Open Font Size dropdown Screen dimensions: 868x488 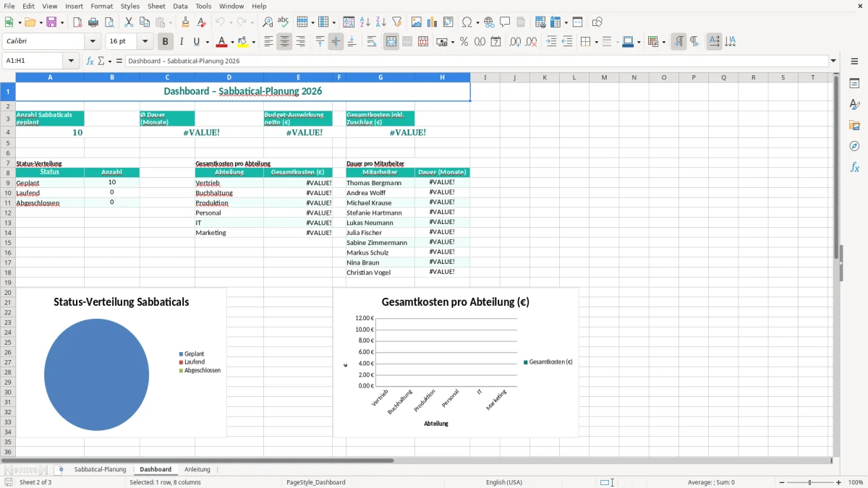(145, 42)
